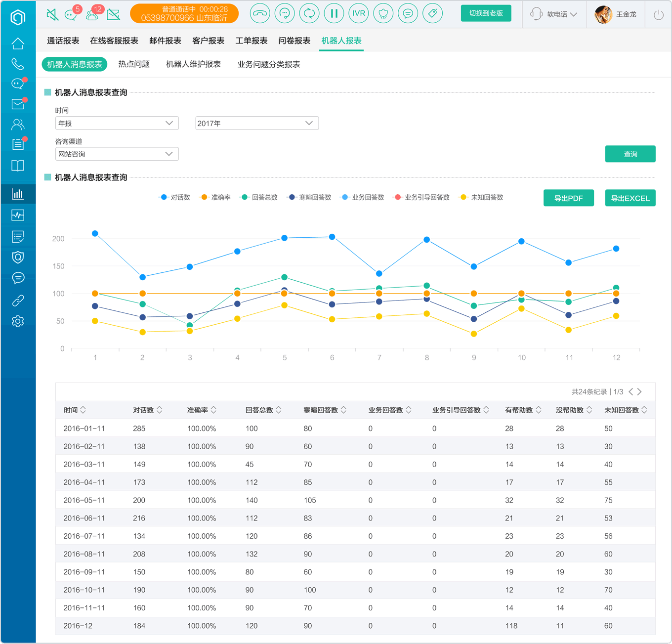Click the pause call icon

334,13
